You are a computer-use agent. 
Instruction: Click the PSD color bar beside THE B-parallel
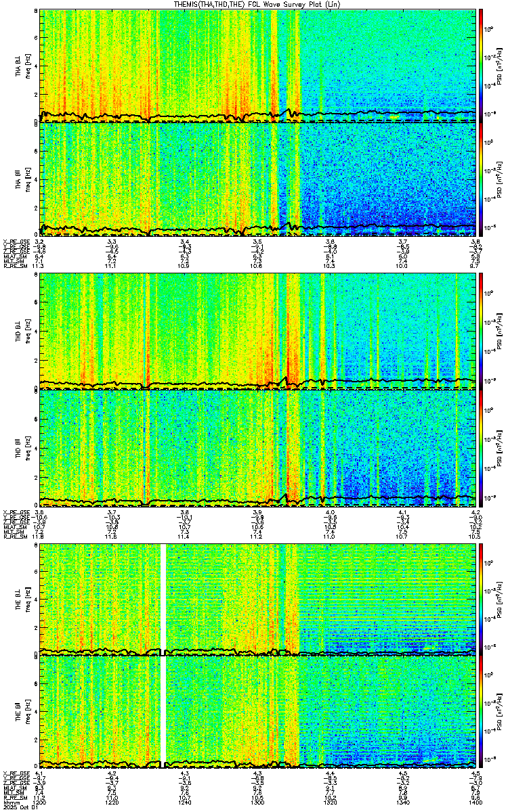pyautogui.click(x=482, y=712)
